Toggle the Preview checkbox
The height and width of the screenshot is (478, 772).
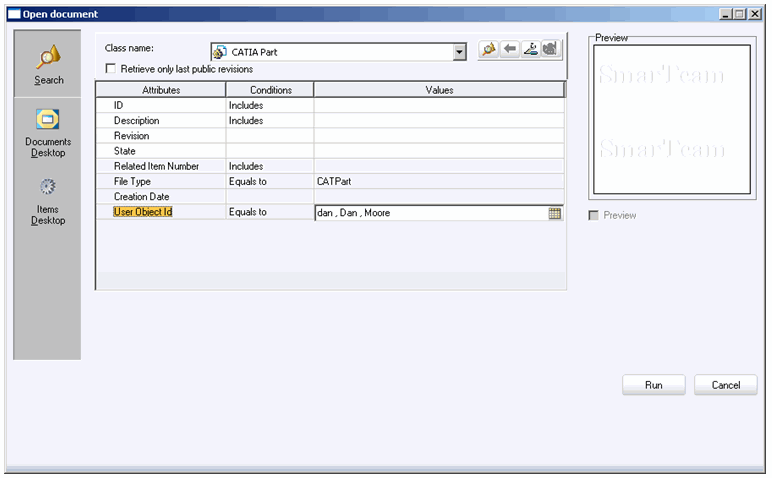tap(594, 216)
